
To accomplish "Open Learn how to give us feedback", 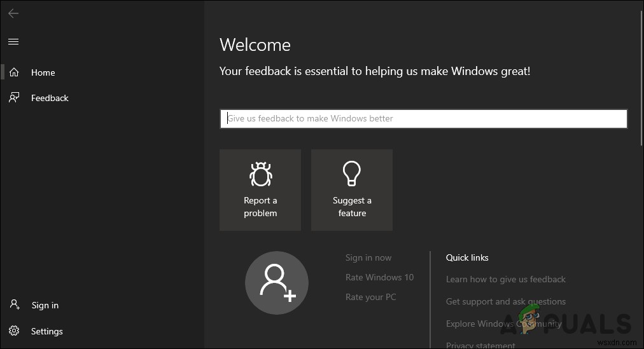I will pos(505,279).
